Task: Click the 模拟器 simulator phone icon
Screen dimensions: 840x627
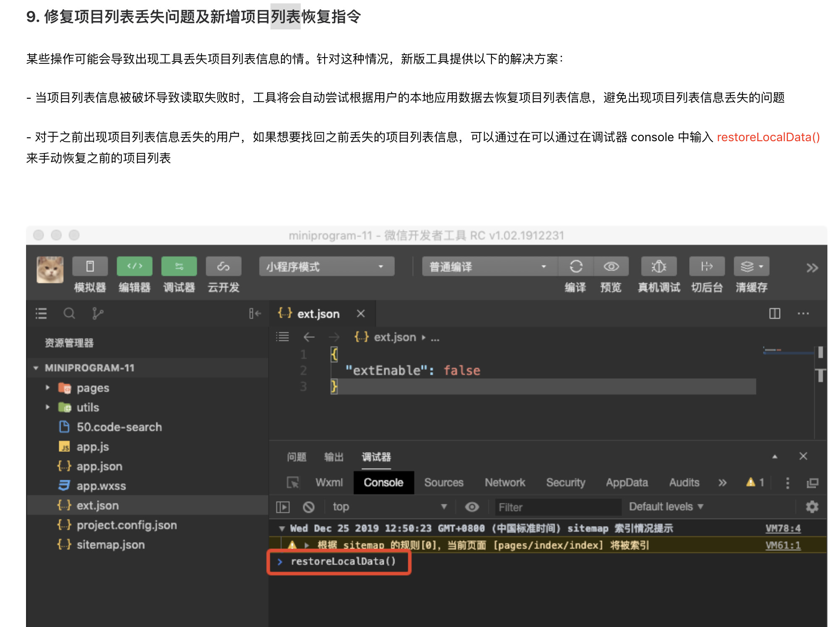Action: click(x=90, y=266)
